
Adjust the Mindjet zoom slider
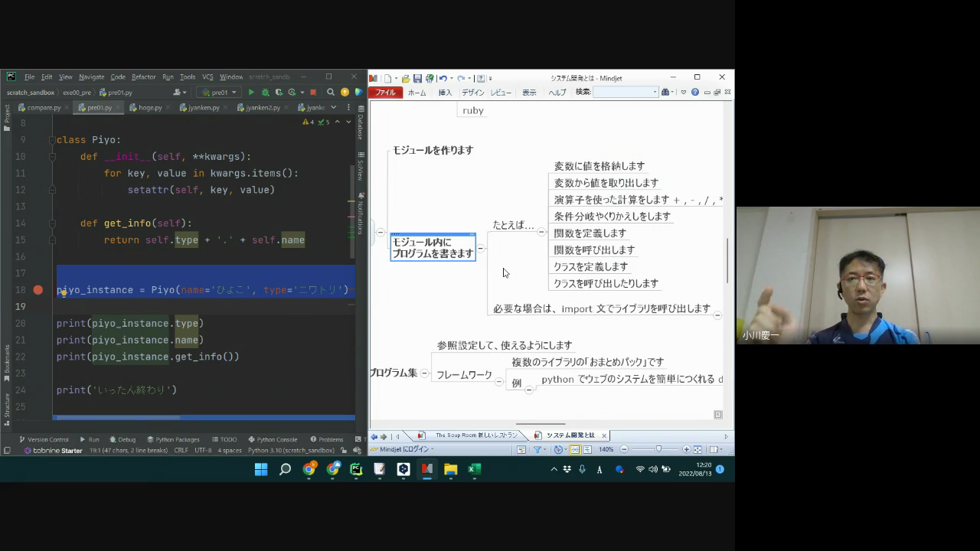coord(658,449)
